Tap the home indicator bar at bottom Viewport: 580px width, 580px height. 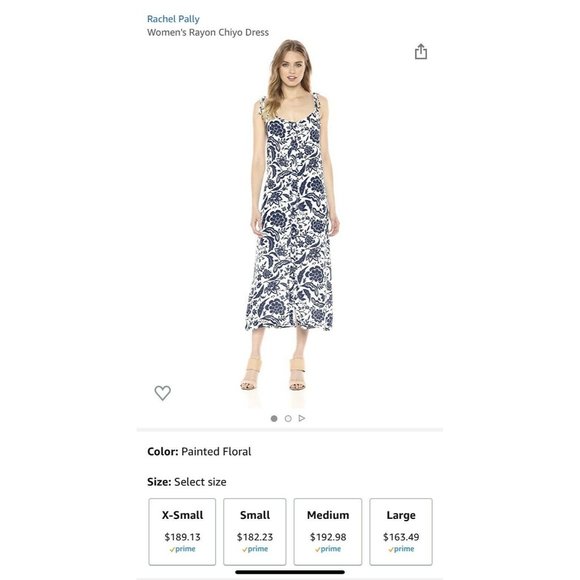tap(290, 572)
